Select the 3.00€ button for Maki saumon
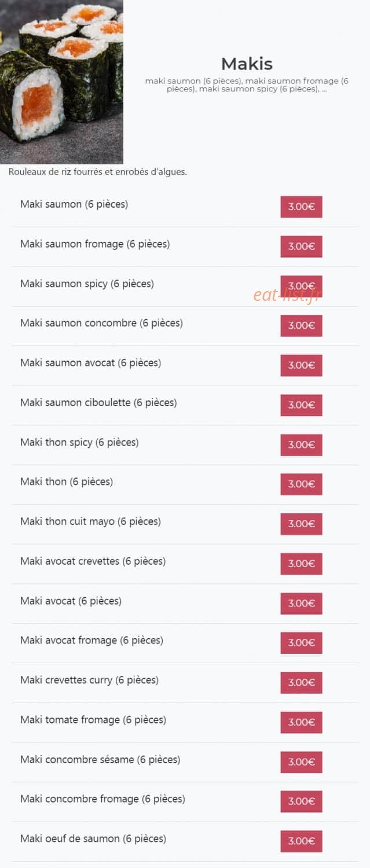Viewport: 370px width, 868px height. (x=301, y=207)
